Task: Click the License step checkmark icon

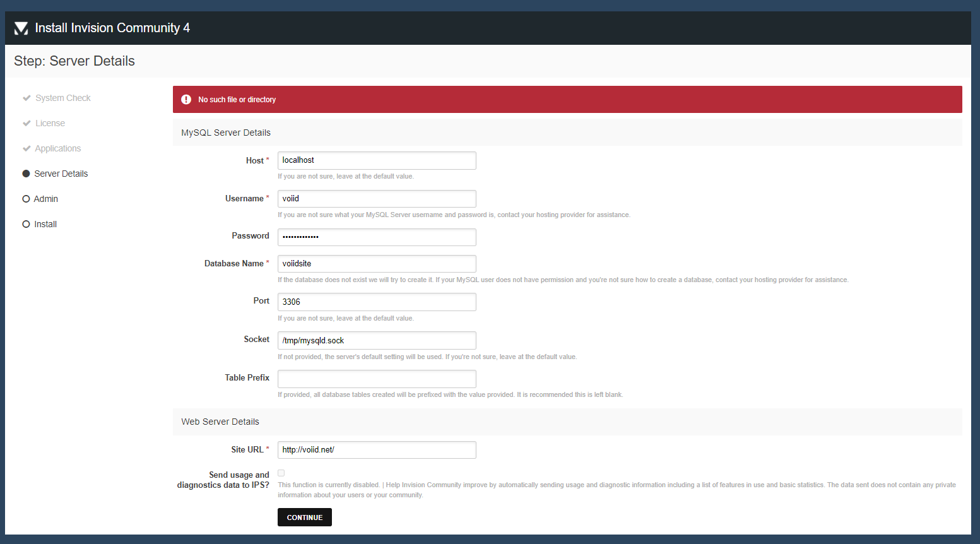Action: (x=27, y=123)
